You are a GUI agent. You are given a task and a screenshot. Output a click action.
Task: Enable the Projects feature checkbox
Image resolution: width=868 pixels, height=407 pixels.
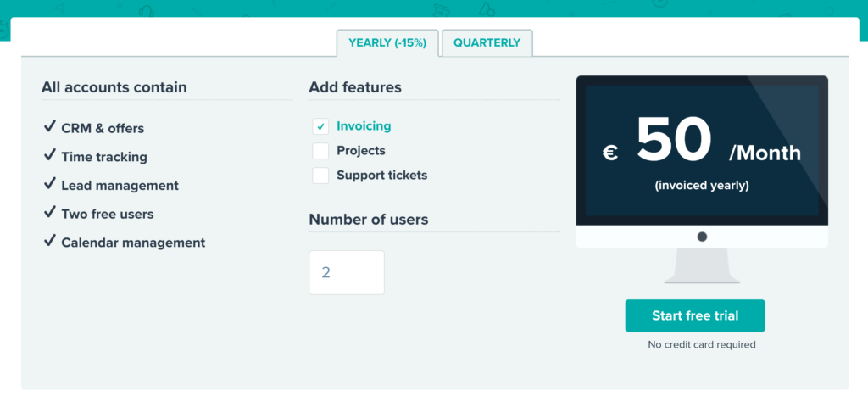(x=320, y=151)
